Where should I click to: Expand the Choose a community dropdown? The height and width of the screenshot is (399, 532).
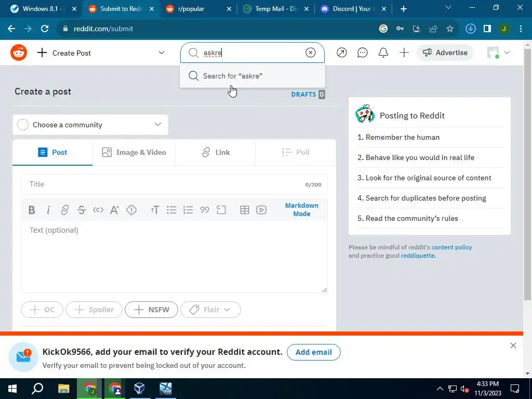pos(90,125)
